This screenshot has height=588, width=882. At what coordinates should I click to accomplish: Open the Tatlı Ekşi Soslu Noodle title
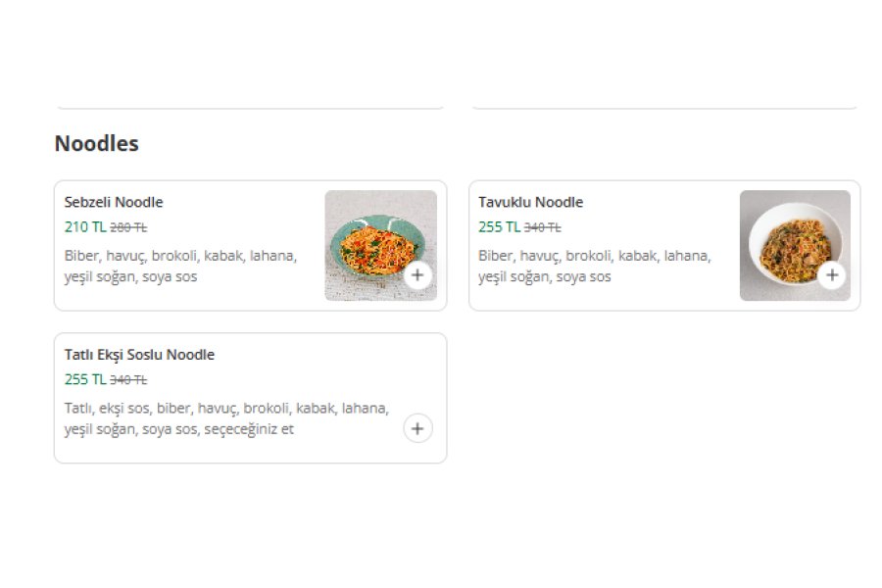tap(139, 355)
